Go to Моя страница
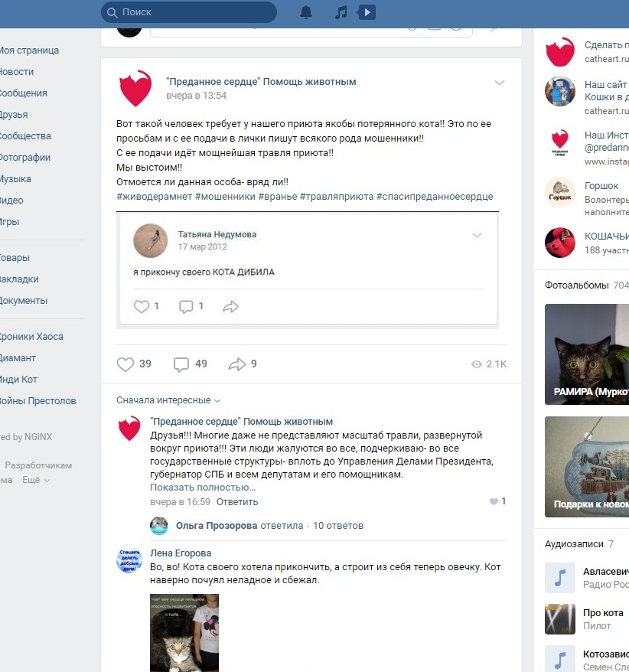Screen dimensions: 629x672 (x=29, y=51)
